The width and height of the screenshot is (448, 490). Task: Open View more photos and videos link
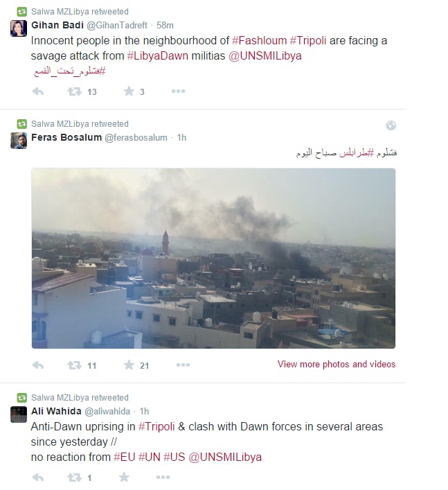point(337,365)
